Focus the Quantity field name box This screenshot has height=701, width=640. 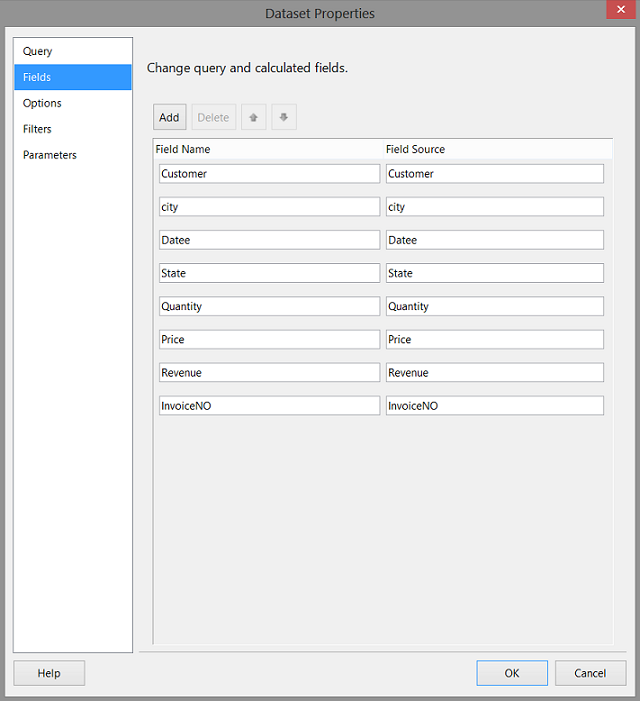tap(269, 306)
